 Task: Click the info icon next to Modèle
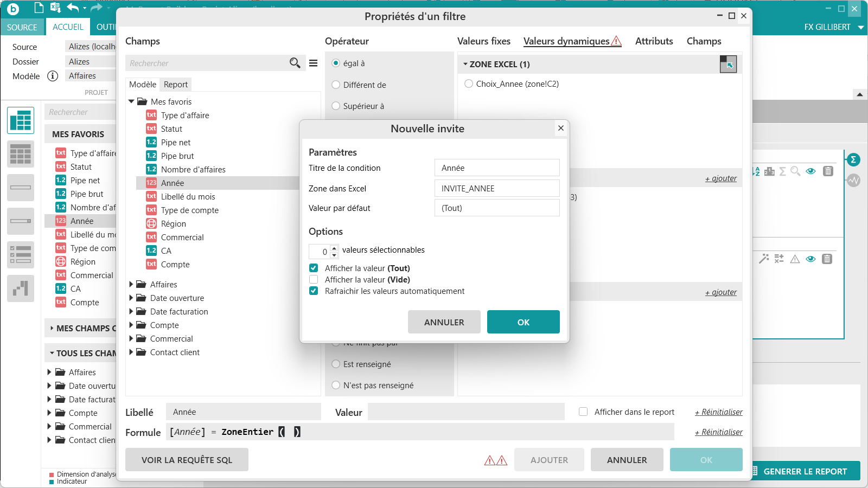pyautogui.click(x=53, y=76)
